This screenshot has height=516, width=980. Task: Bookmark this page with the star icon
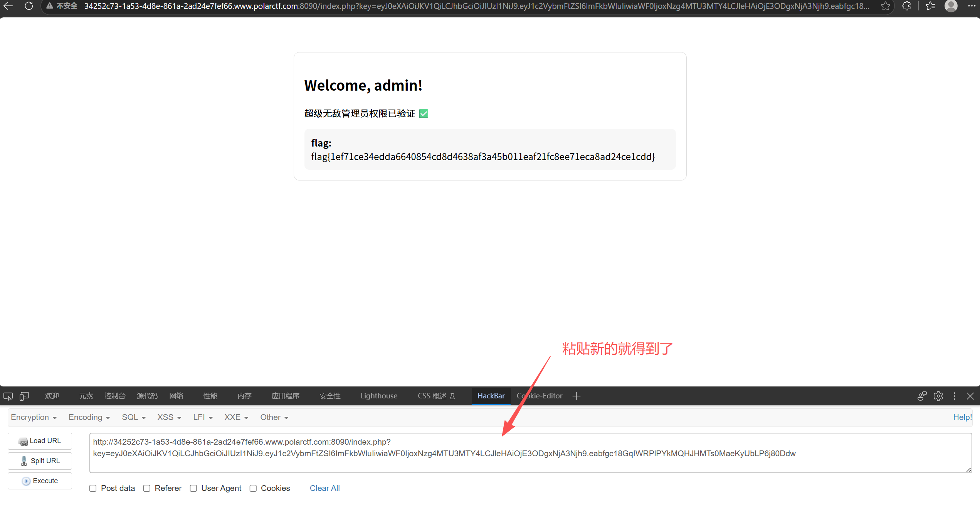[886, 6]
